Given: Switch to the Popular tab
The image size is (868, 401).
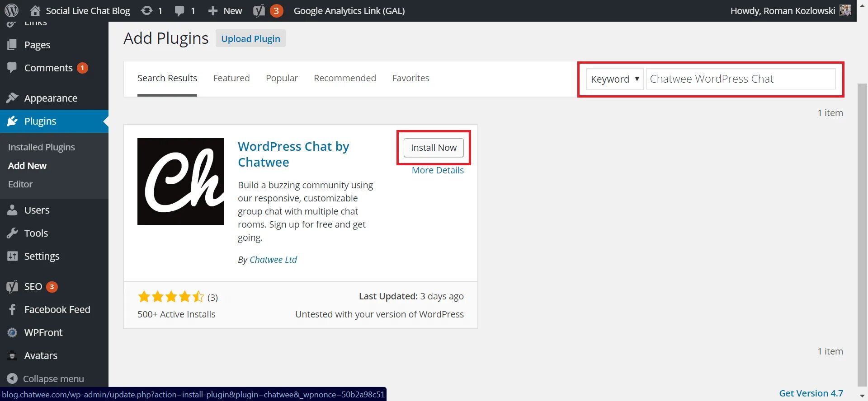Looking at the screenshot, I should point(282,78).
